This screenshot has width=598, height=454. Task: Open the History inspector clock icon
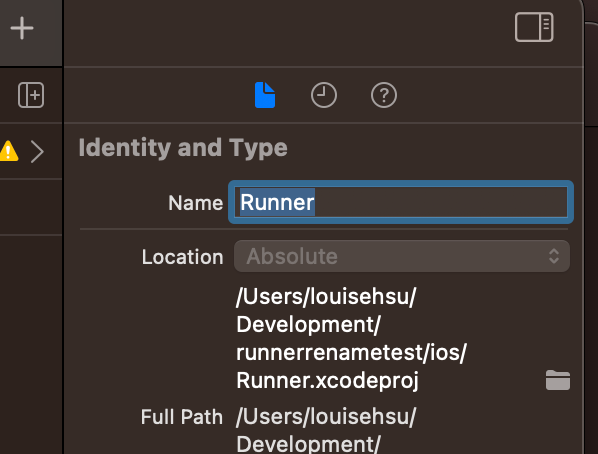pos(324,95)
